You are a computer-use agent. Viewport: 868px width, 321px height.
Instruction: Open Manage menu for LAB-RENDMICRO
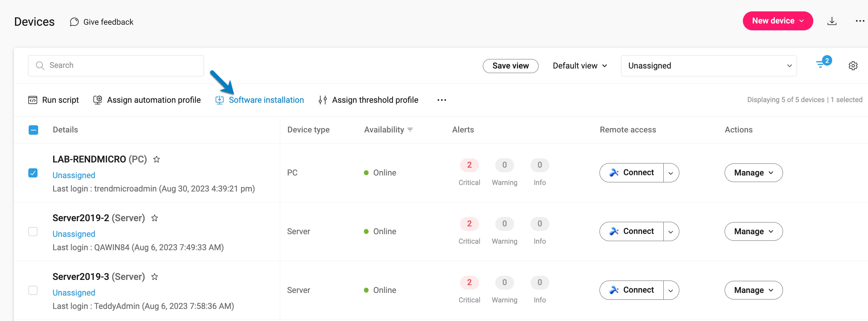click(753, 173)
